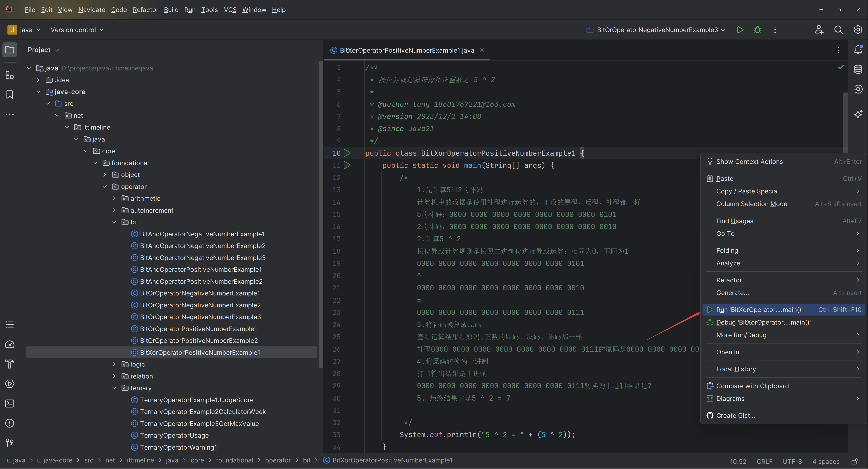The height and width of the screenshot is (469, 868).
Task: Toggle the read-only lock in status bar
Action: tap(854, 461)
